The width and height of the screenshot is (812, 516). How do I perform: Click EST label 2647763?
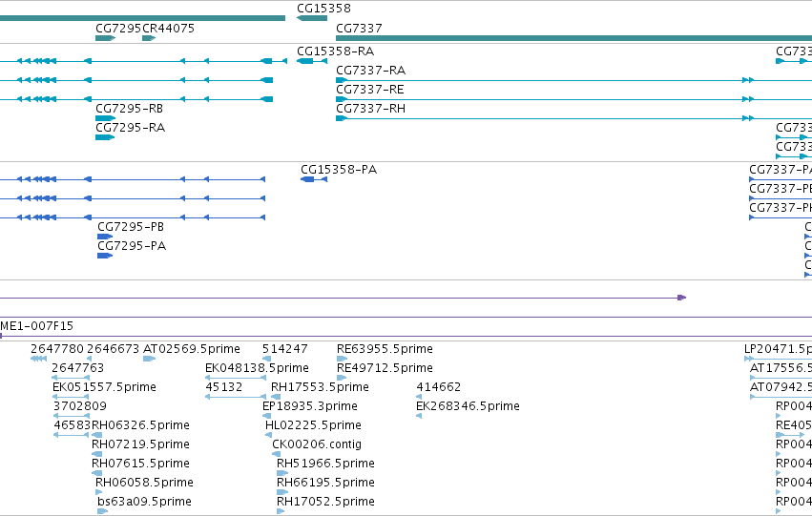(77, 368)
